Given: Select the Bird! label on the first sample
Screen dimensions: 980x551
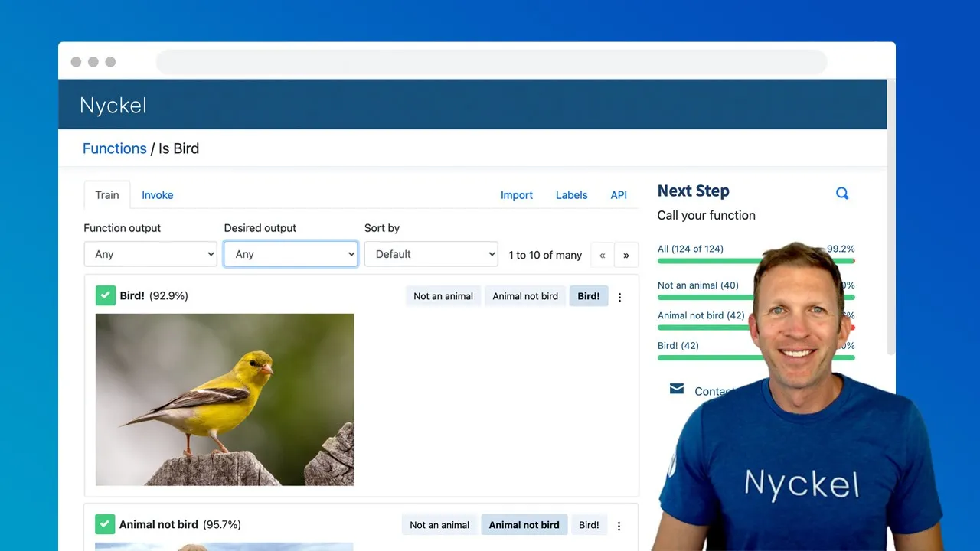Looking at the screenshot, I should point(589,296).
